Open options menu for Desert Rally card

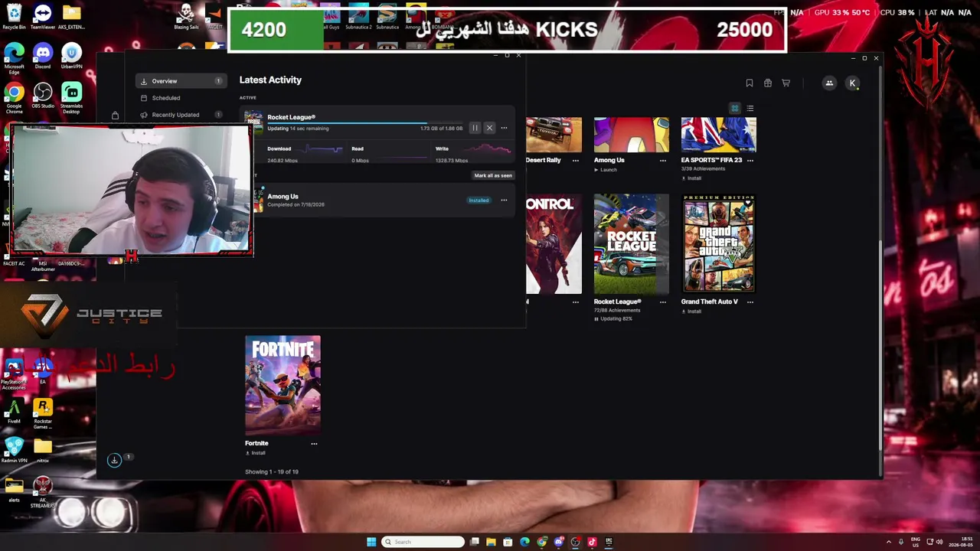[576, 161]
